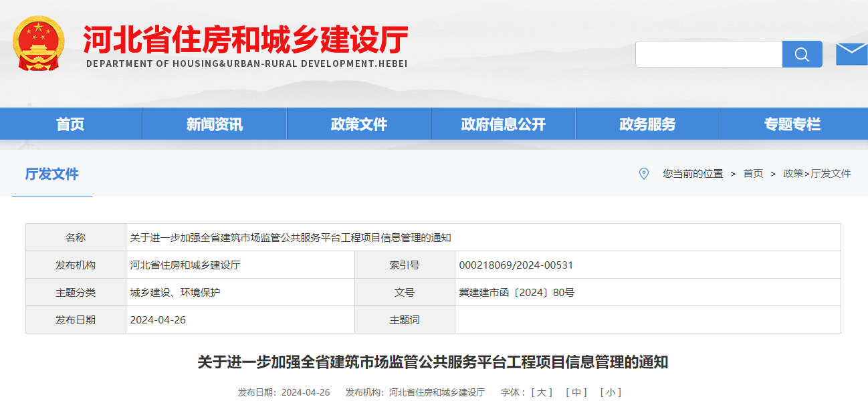Image resolution: width=868 pixels, height=411 pixels.
Task: Click document number 冀建建市函〔2024〕80号
Action: (517, 292)
